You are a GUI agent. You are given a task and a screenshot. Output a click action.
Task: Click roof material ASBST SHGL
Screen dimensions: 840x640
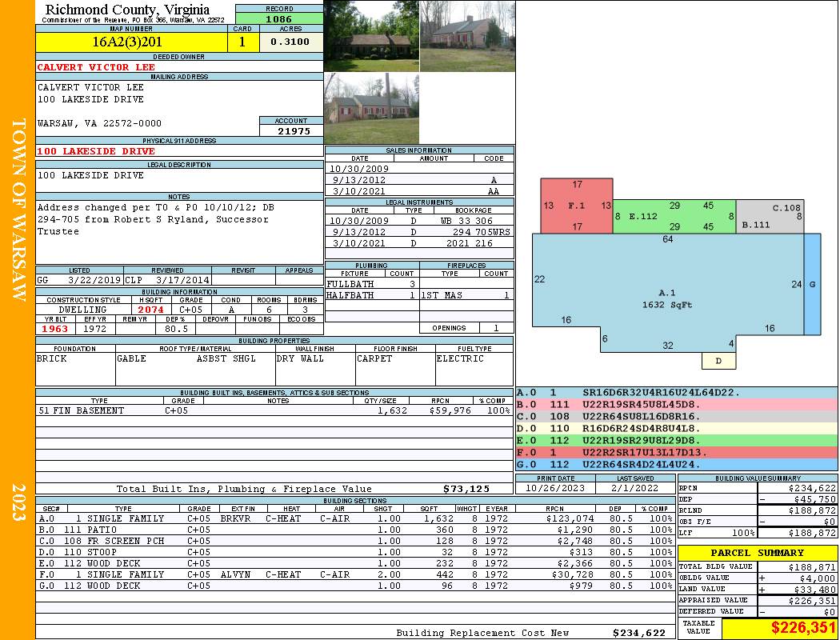coord(226,358)
